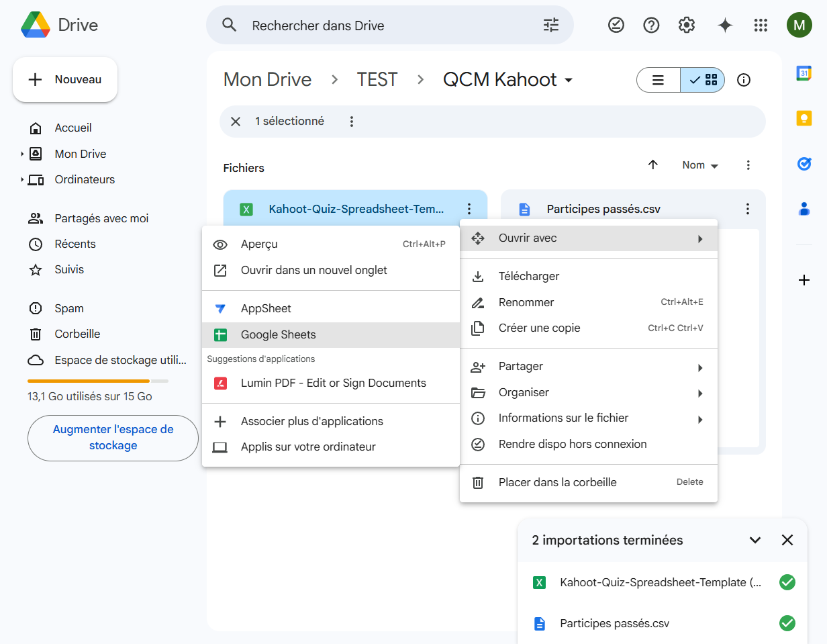Select Créer une copie
The height and width of the screenshot is (644, 827).
(589, 328)
